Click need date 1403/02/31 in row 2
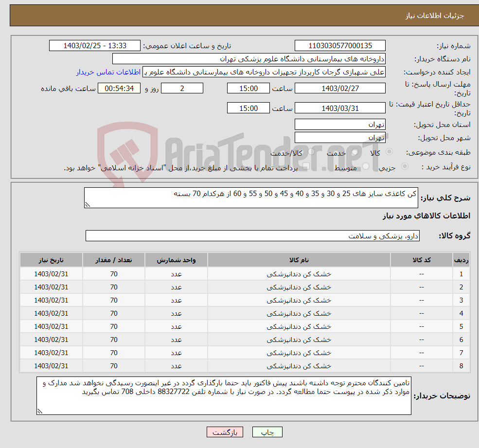Viewport: 479px width, 448px height. (51, 287)
